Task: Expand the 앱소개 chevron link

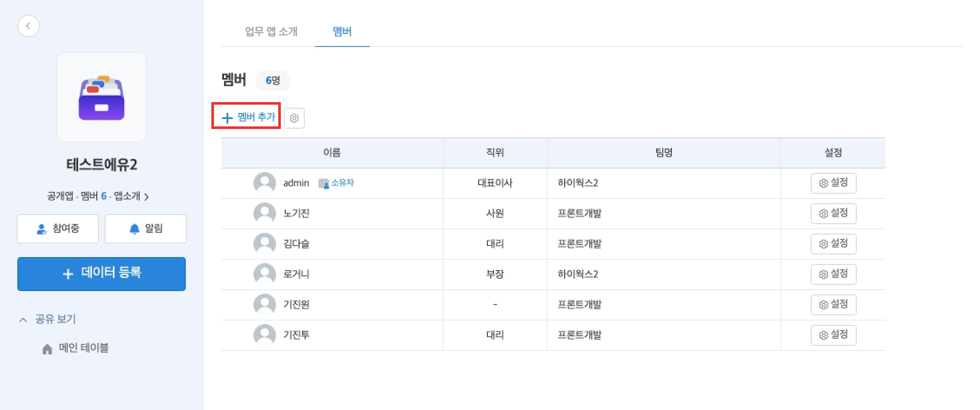Action: tap(146, 197)
